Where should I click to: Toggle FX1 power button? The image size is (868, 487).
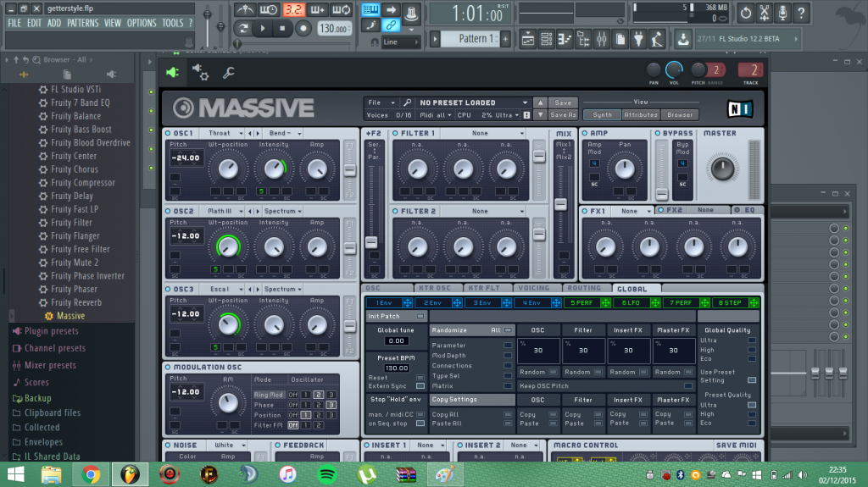pos(585,211)
